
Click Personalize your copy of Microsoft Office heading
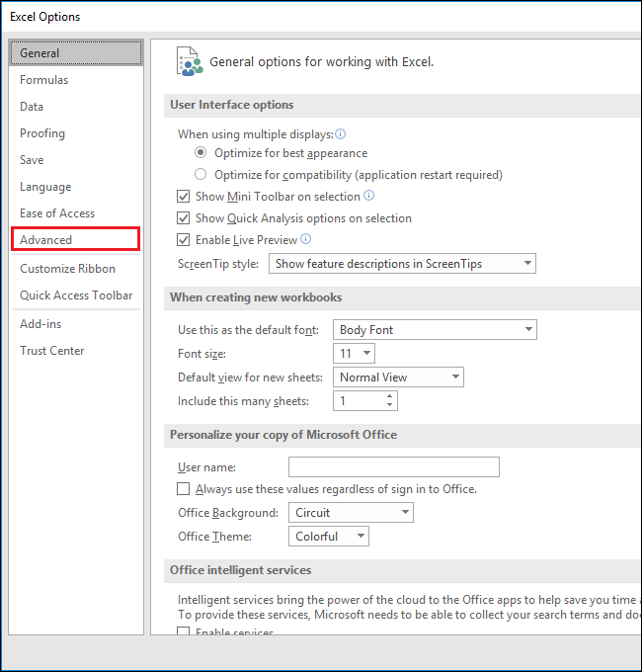pyautogui.click(x=283, y=435)
